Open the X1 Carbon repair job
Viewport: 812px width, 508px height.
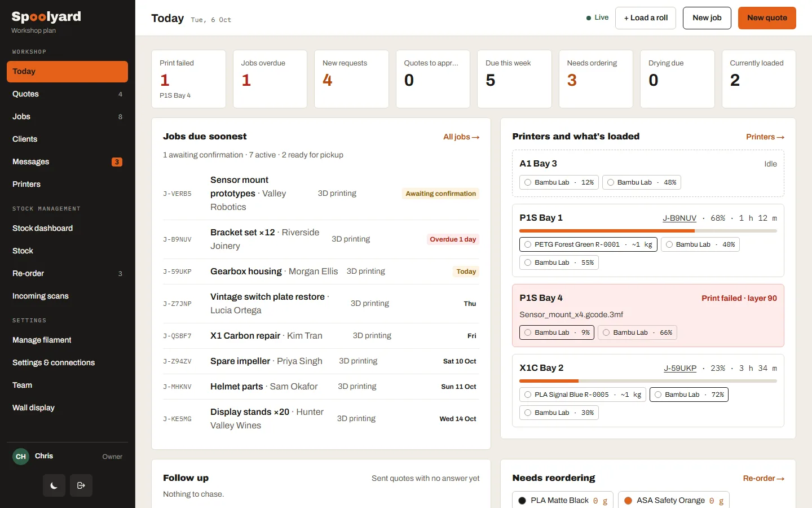coord(321,336)
